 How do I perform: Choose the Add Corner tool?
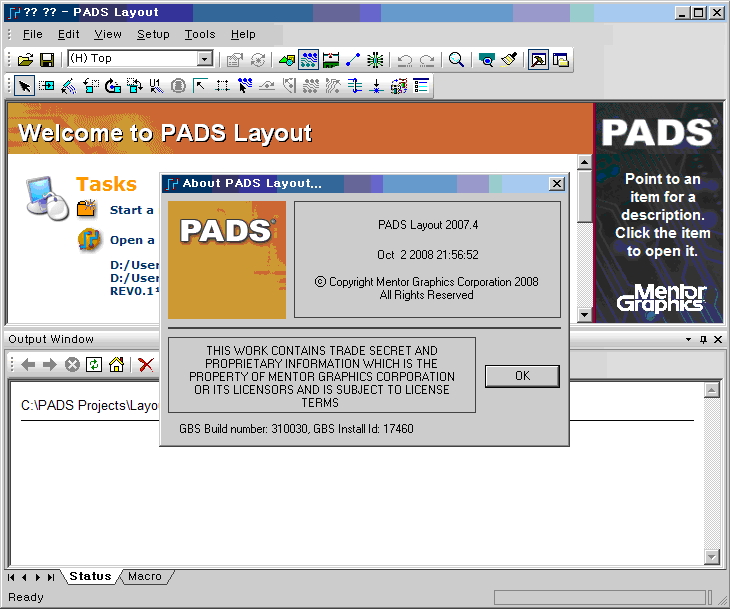tap(200, 86)
